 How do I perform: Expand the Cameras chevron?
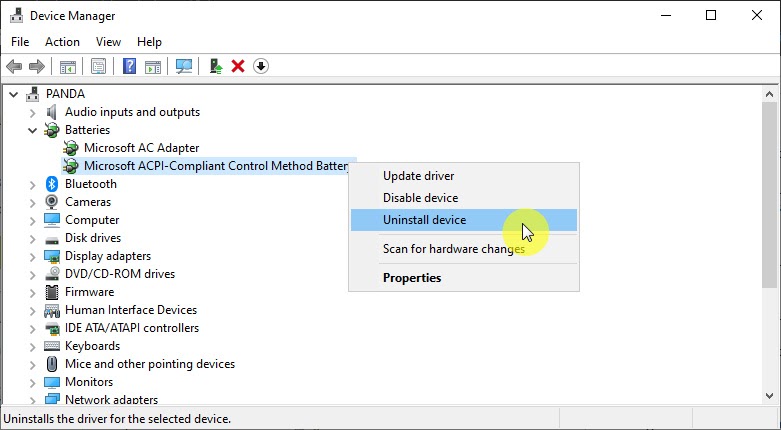coord(32,203)
